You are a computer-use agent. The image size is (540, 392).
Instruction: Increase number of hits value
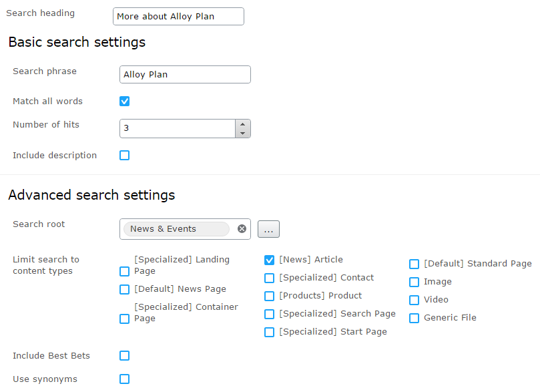pyautogui.click(x=243, y=124)
